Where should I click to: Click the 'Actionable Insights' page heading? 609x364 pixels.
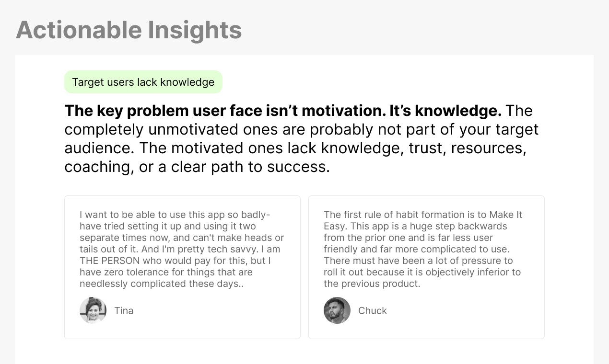tap(129, 30)
